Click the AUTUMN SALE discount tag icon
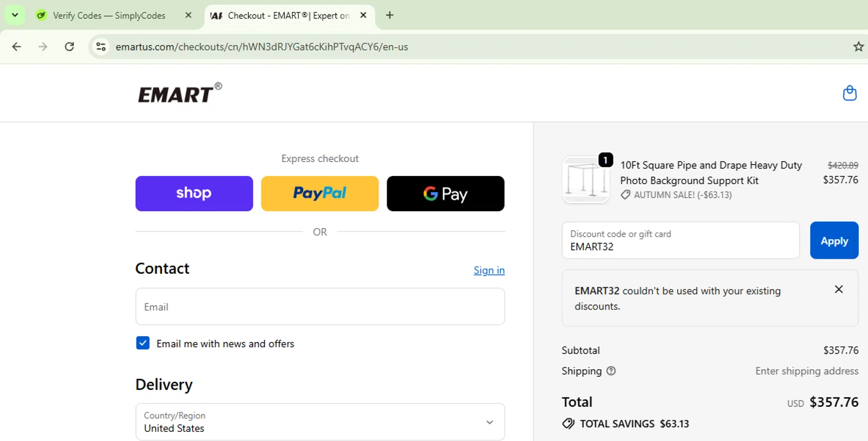Image resolution: width=868 pixels, height=441 pixels. (626, 195)
